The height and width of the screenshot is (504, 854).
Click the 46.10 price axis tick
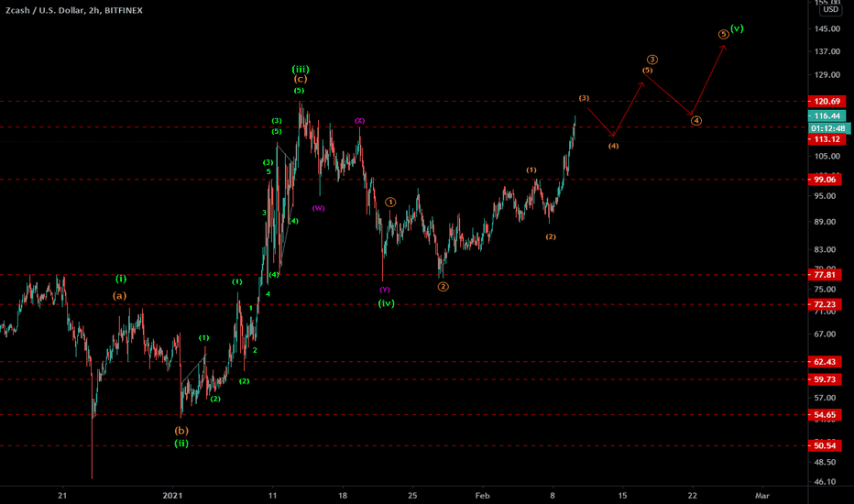[825, 482]
